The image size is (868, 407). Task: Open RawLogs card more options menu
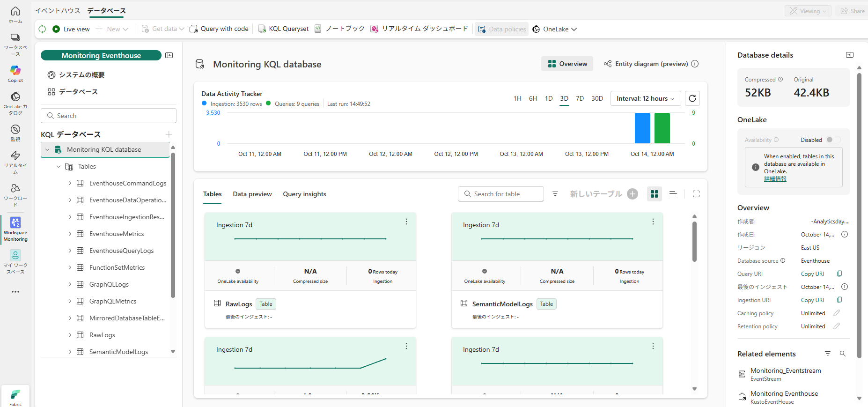click(x=406, y=222)
